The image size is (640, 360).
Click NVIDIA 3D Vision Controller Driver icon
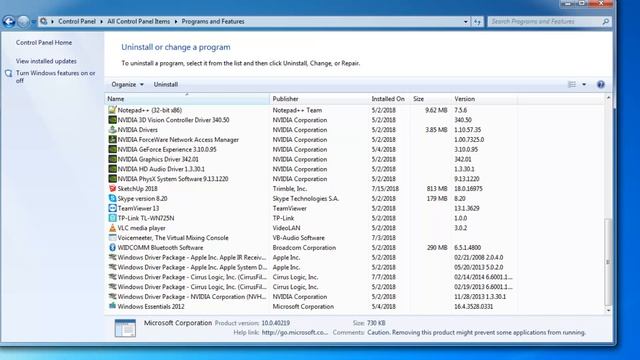(112, 120)
